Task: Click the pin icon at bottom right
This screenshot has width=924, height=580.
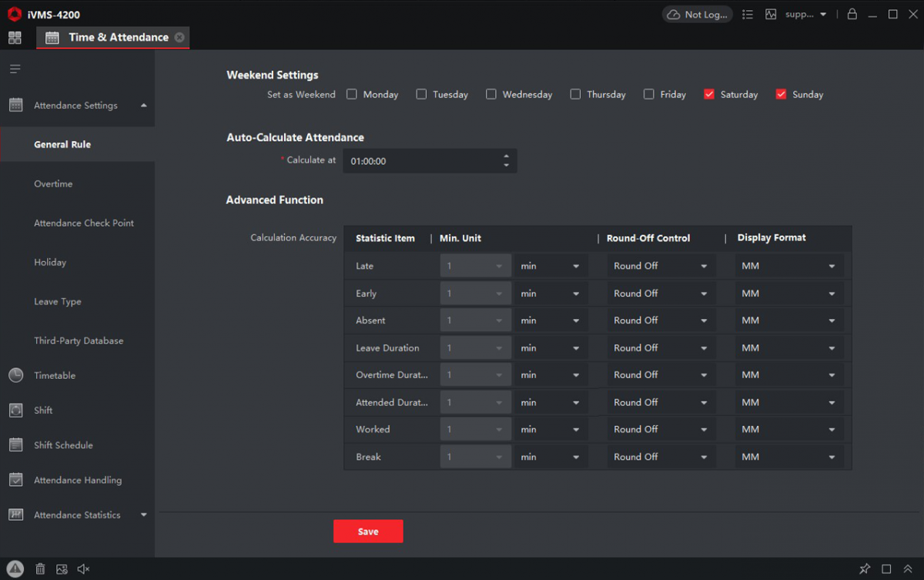Action: click(x=865, y=569)
